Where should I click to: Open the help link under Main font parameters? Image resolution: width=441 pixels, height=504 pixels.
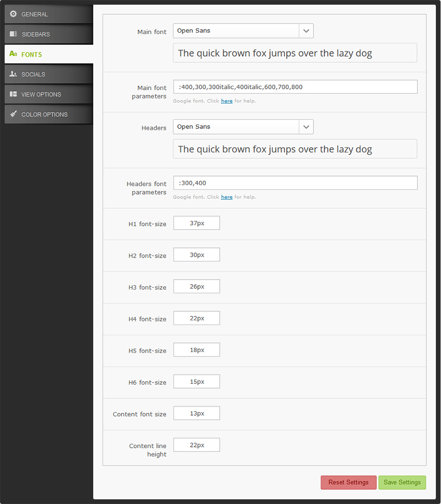point(227,101)
